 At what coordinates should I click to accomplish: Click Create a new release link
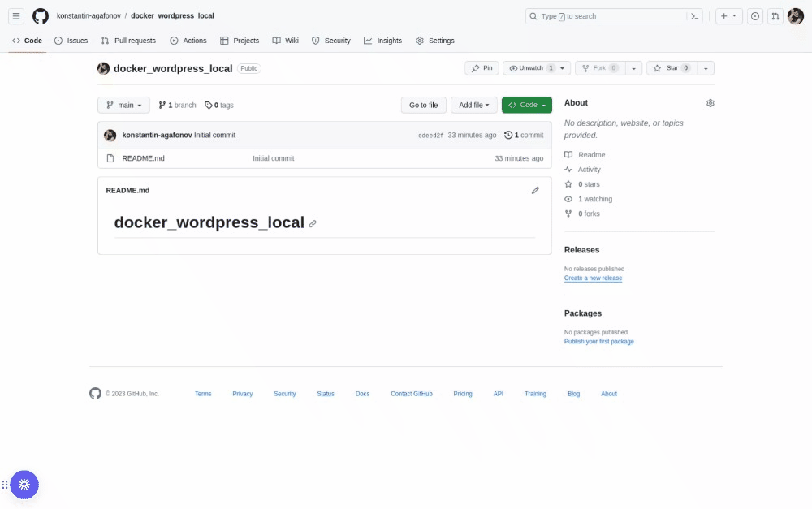(x=593, y=278)
